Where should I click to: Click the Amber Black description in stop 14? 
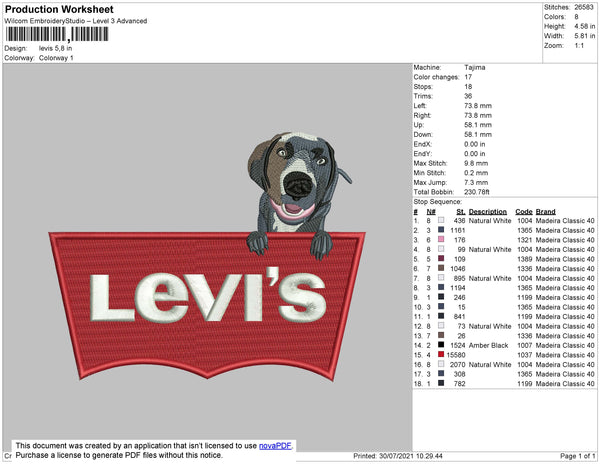488,345
